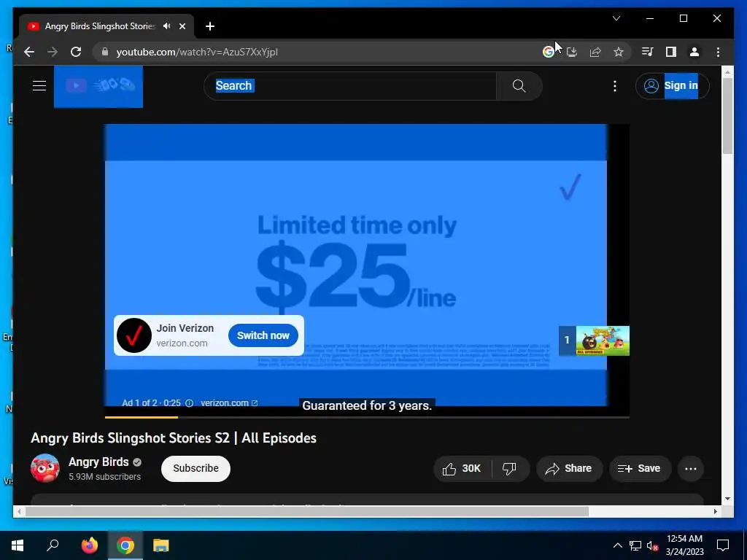Show hidden system tray icons

tap(617, 545)
